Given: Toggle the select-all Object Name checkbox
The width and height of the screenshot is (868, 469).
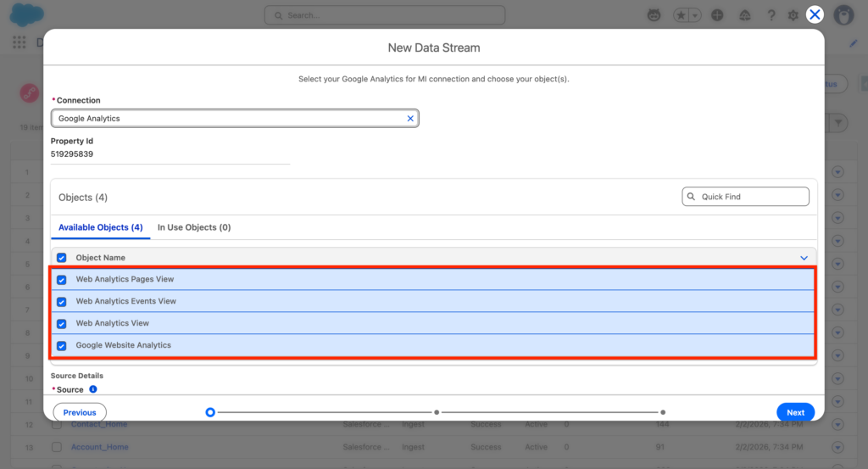Looking at the screenshot, I should click(x=62, y=258).
